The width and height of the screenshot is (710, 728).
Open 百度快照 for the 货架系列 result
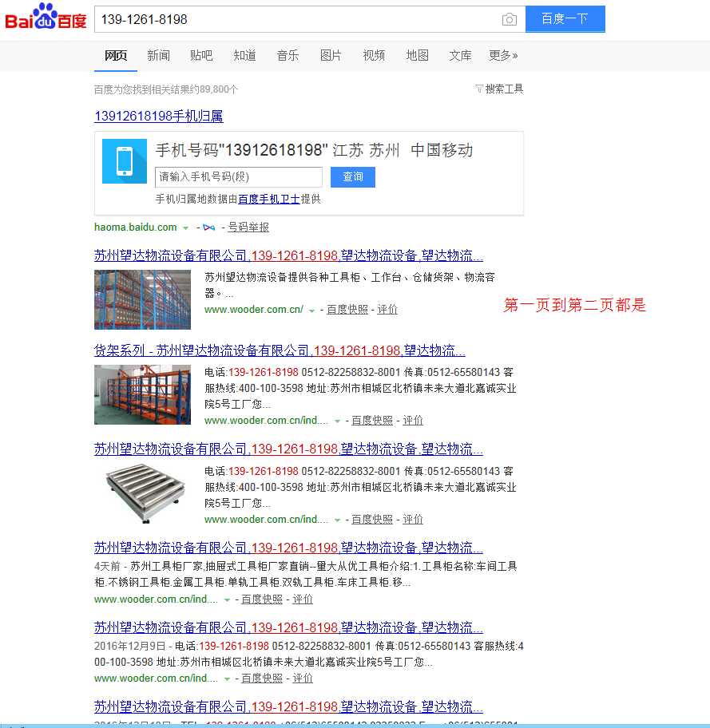click(x=371, y=421)
